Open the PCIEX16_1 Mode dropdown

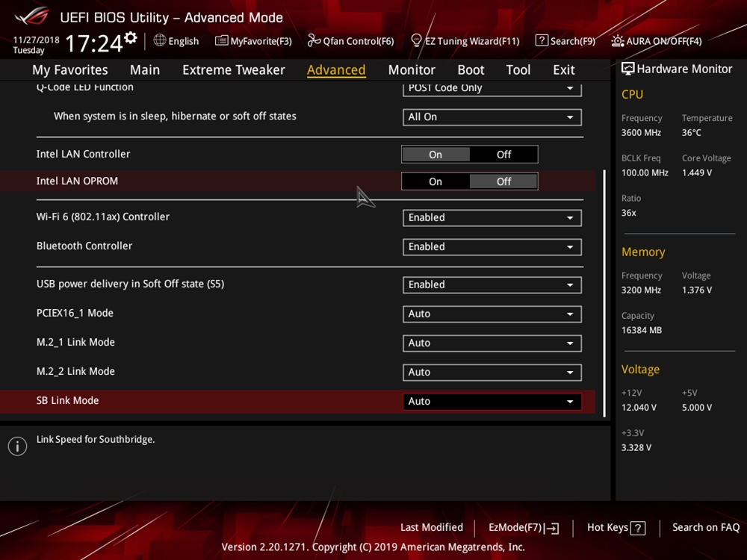click(x=492, y=314)
